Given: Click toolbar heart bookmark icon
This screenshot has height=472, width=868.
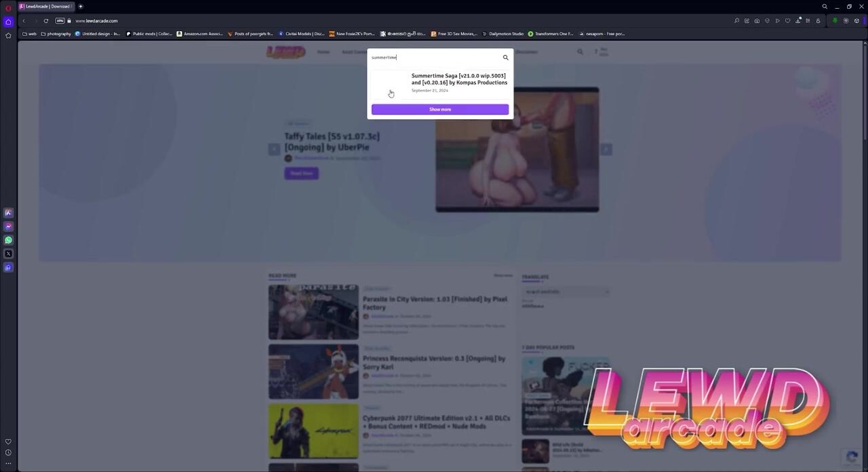Looking at the screenshot, I should pyautogui.click(x=787, y=21).
